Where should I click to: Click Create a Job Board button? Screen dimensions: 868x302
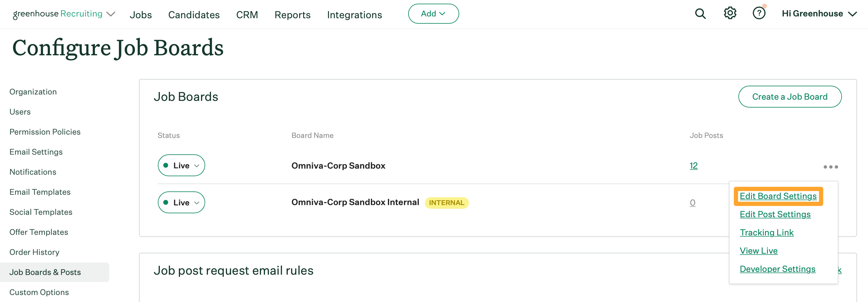[790, 97]
